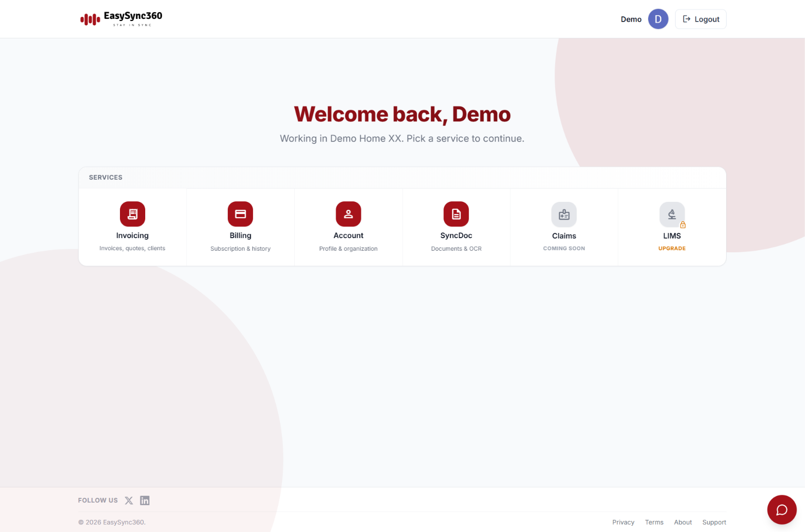
Task: Click the 'Welcome back, Demo' heading
Action: [402, 114]
